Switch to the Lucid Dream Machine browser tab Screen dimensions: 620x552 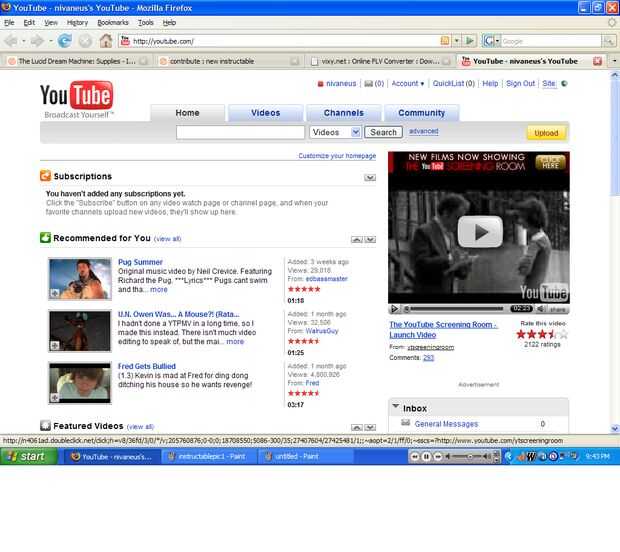[x=77, y=61]
